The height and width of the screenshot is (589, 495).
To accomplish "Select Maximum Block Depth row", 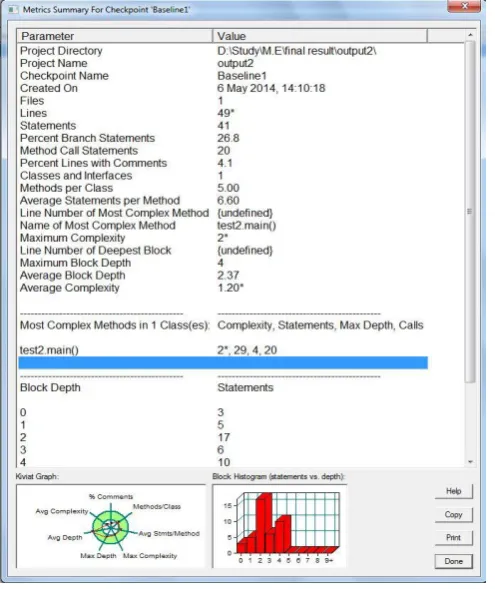I will click(x=223, y=263).
